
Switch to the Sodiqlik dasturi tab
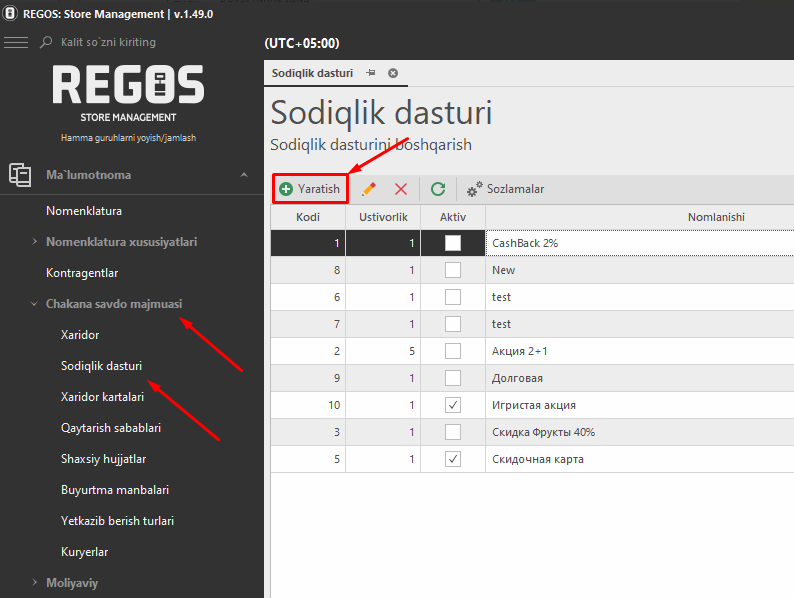click(312, 73)
